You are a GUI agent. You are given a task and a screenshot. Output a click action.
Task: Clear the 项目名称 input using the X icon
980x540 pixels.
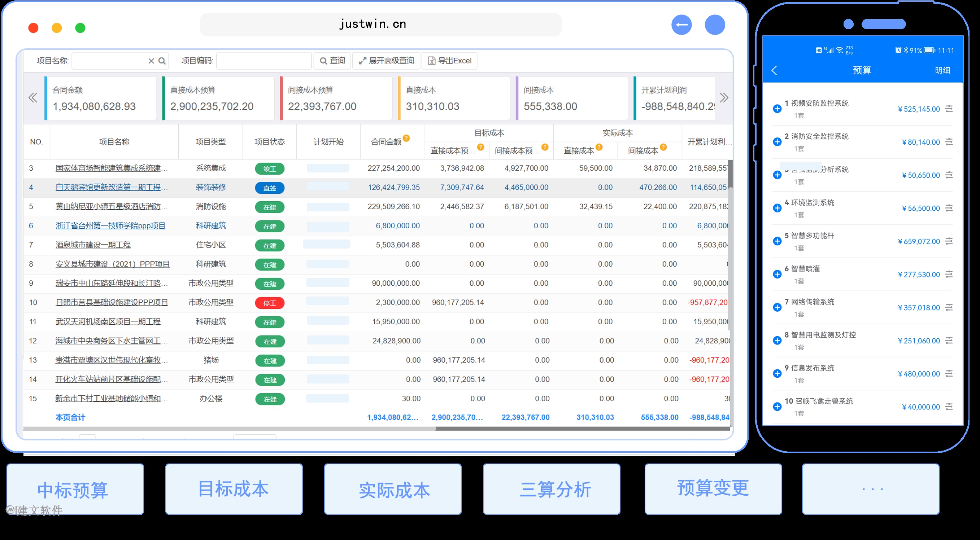pos(151,61)
